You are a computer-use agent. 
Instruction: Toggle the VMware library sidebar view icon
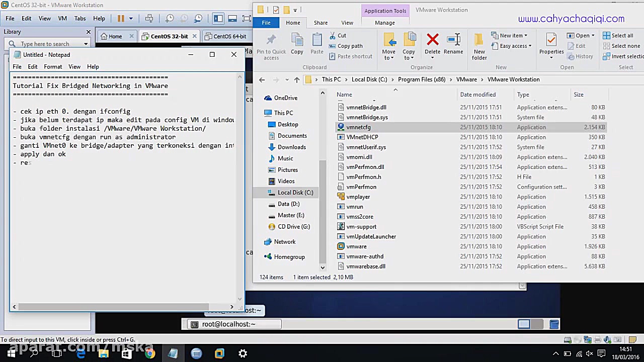(x=218, y=19)
